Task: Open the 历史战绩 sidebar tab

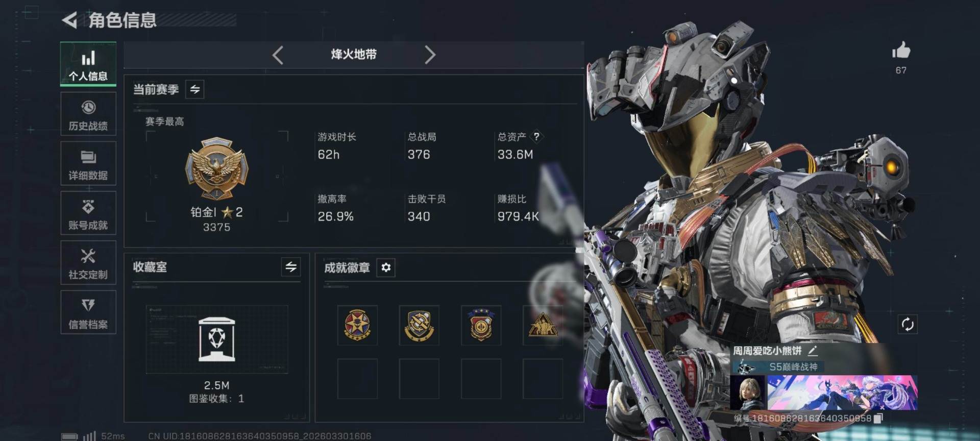Action: coord(88,114)
